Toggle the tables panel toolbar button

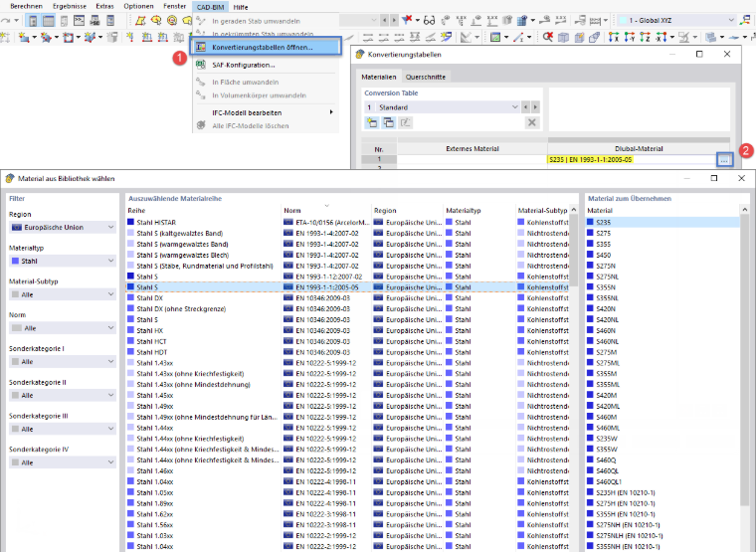[48, 21]
